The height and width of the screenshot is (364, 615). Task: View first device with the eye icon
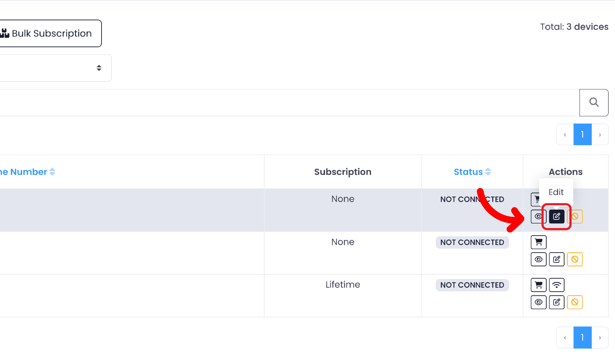tap(538, 216)
